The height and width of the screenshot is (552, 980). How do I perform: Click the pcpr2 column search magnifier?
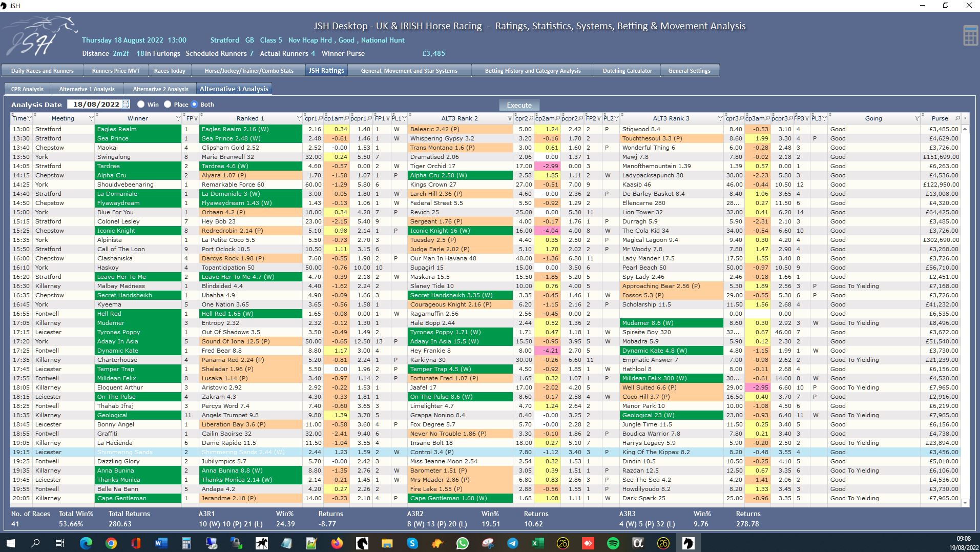click(581, 118)
